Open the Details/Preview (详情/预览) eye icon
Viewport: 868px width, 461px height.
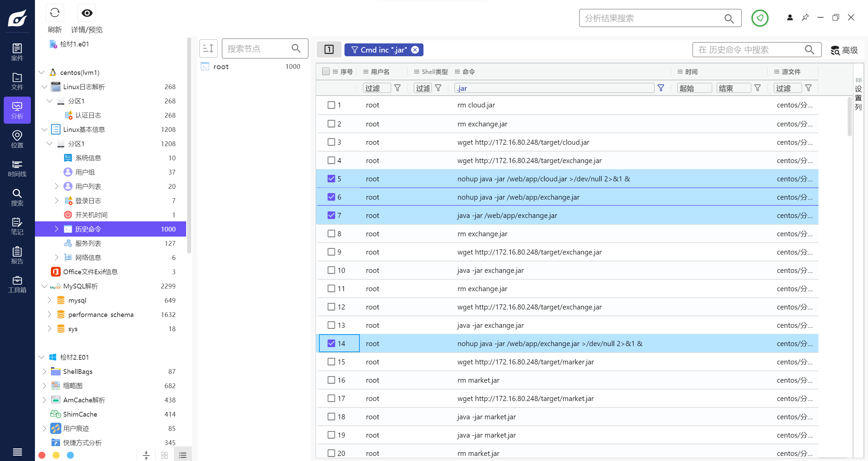(87, 13)
